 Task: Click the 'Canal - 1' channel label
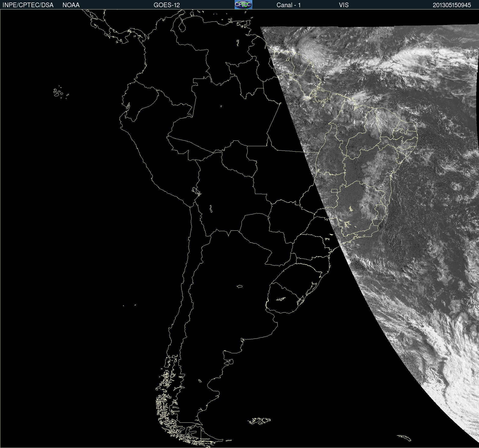coord(288,5)
